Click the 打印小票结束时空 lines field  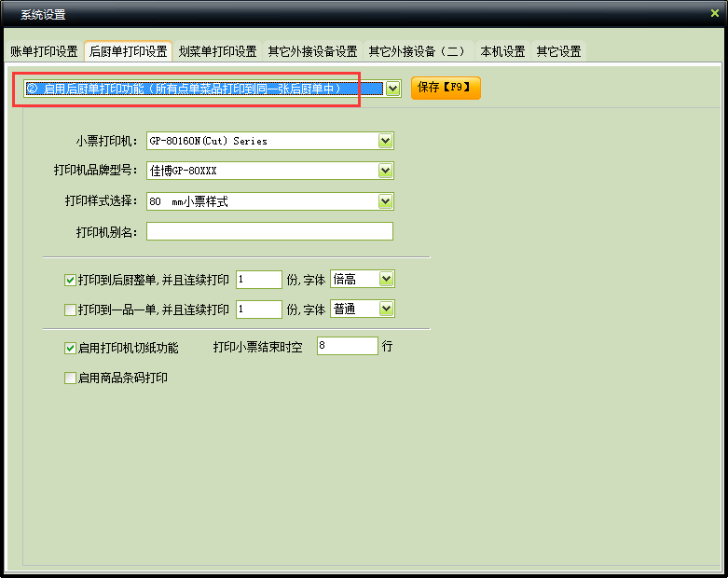coord(348,346)
